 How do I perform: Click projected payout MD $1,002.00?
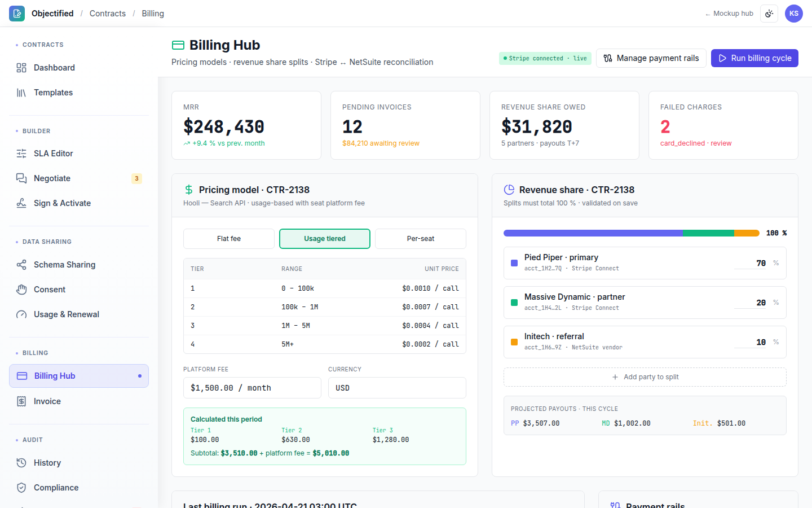(x=626, y=423)
